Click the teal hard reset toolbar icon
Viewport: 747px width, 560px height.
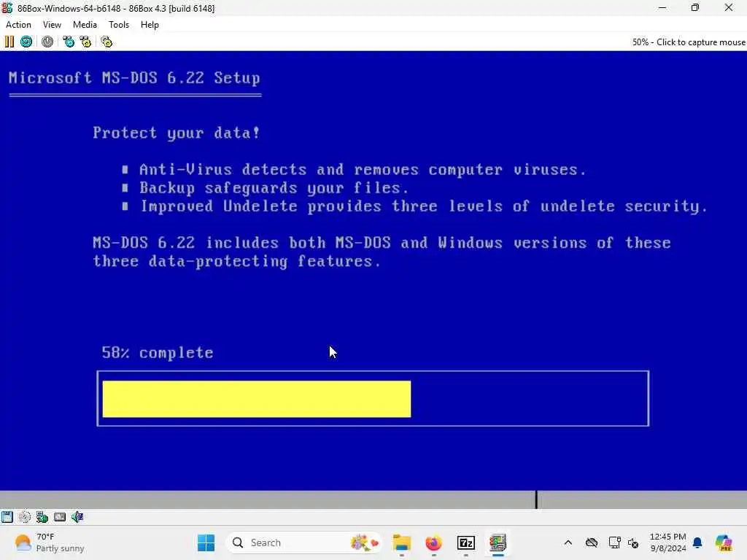coord(26,42)
